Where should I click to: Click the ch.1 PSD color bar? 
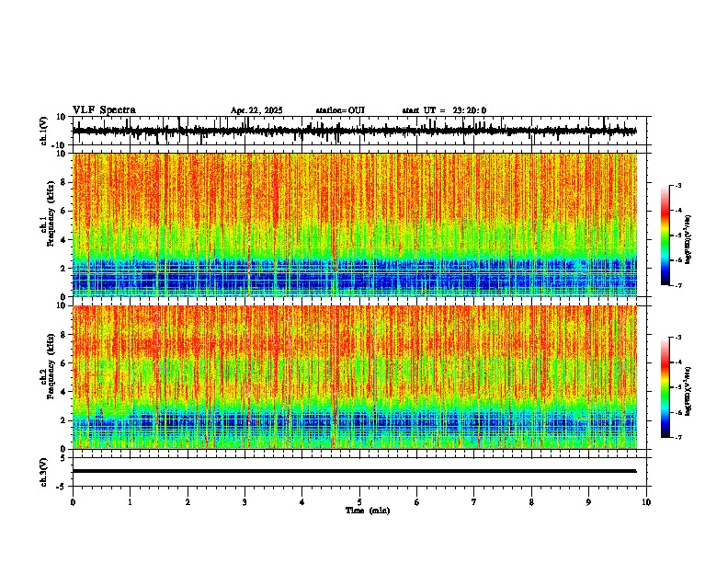(665, 236)
